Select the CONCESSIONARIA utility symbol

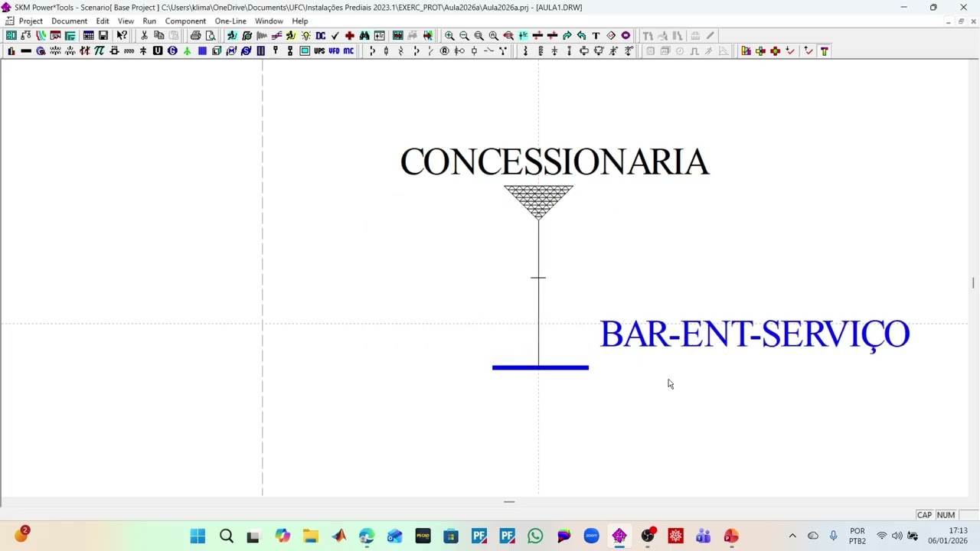(538, 203)
